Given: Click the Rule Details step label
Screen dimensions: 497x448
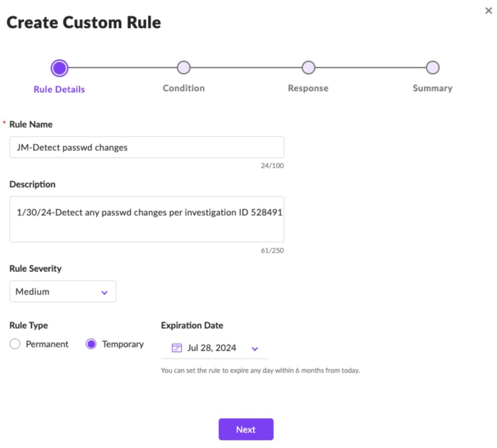Looking at the screenshot, I should click(59, 88).
